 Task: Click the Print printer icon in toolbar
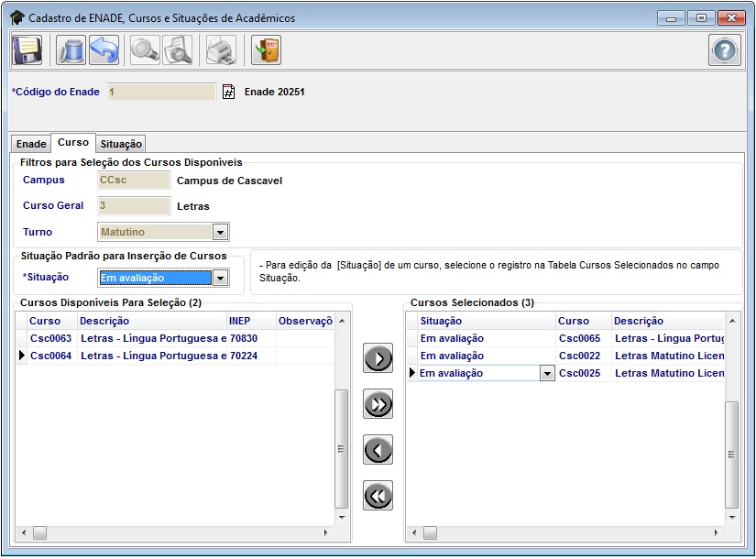(x=221, y=50)
